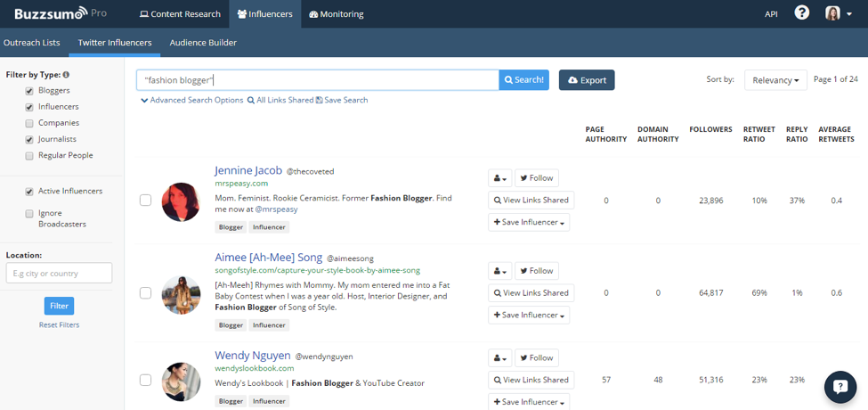Viewport: 868px width, 410px height.
Task: Click the @thecoveted Twitter handle
Action: coord(310,172)
